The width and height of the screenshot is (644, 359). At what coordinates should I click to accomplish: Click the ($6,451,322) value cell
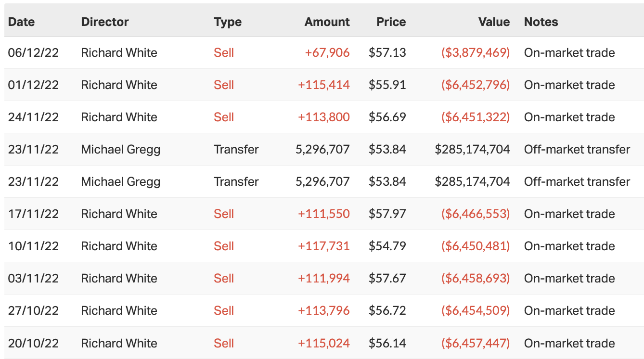(475, 117)
